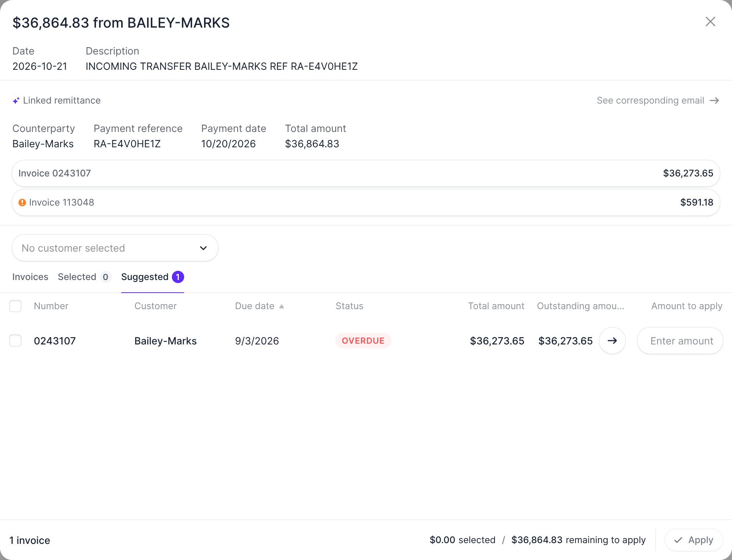The image size is (732, 560).
Task: Click the 1 invoice footer label
Action: (x=30, y=540)
